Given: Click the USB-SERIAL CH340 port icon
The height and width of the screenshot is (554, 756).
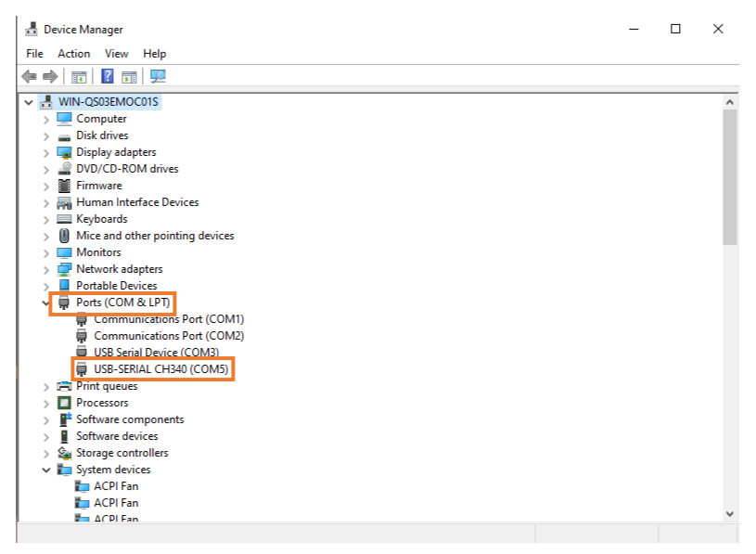Looking at the screenshot, I should click(82, 369).
